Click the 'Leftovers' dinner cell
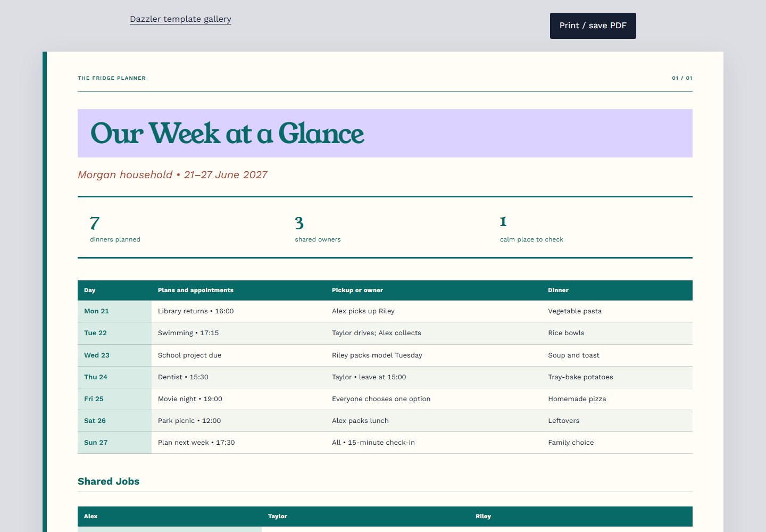Viewport: 766px width, 532px height. tap(617, 421)
